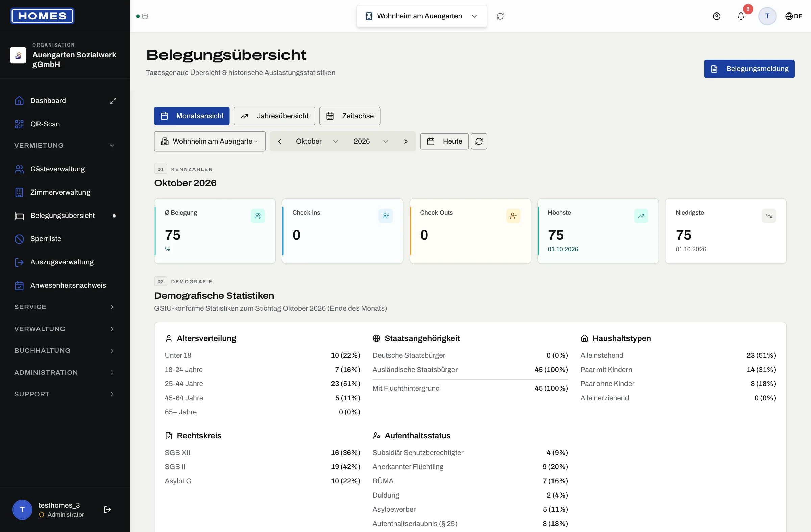
Task: Click the top bar refresh icon
Action: pyautogui.click(x=500, y=16)
